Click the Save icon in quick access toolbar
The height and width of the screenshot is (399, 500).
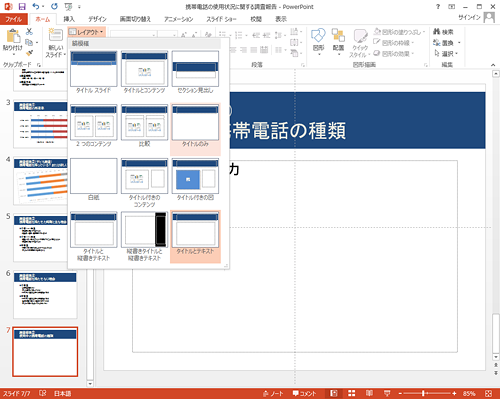click(22, 6)
